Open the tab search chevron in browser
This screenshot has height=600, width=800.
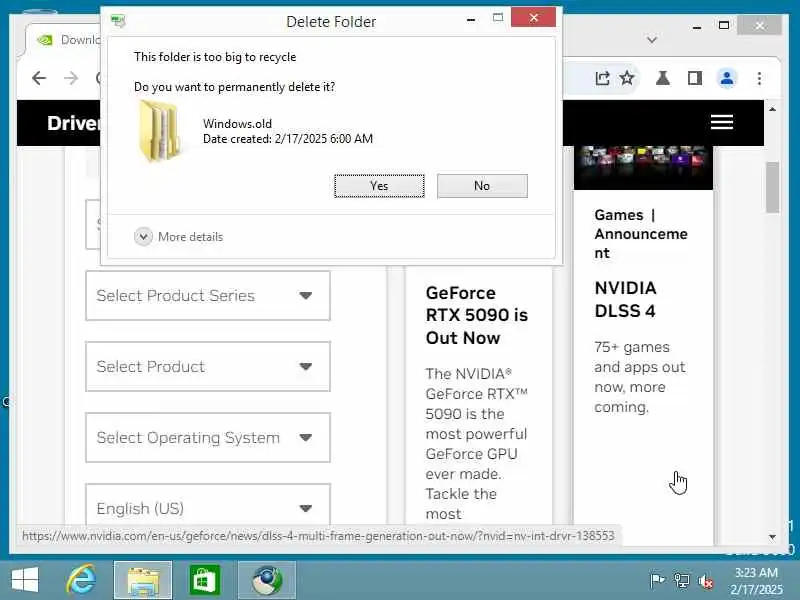(652, 39)
